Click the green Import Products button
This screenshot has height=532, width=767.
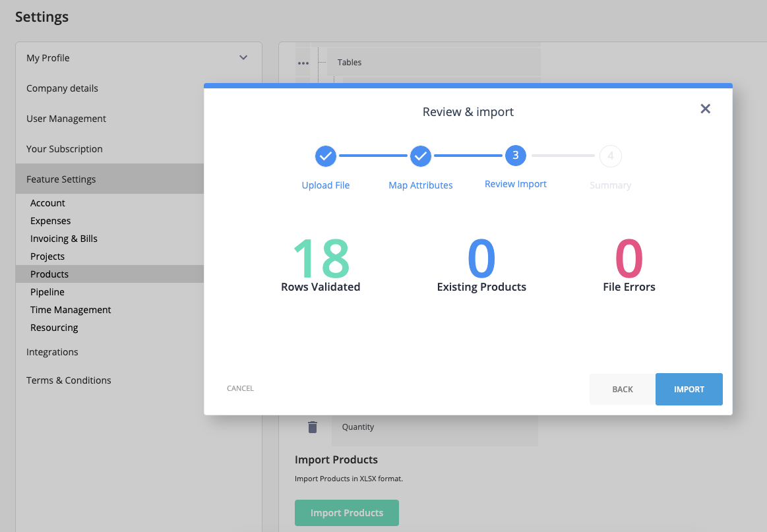(x=347, y=513)
